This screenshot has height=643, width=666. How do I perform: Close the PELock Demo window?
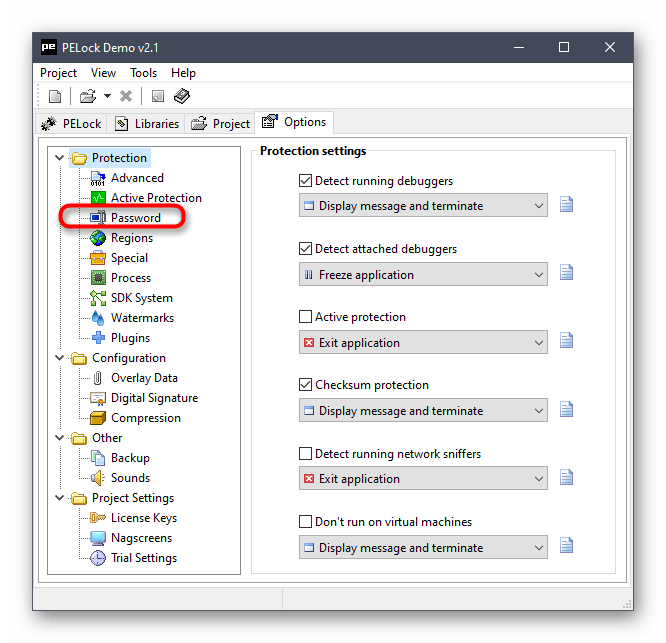[x=610, y=47]
